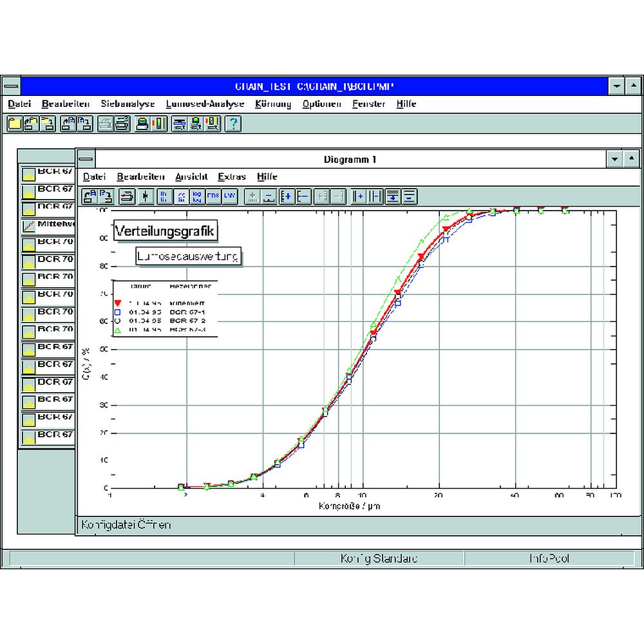This screenshot has width=644, height=644.
Task: Open help via the question mark icon
Action: [x=232, y=124]
